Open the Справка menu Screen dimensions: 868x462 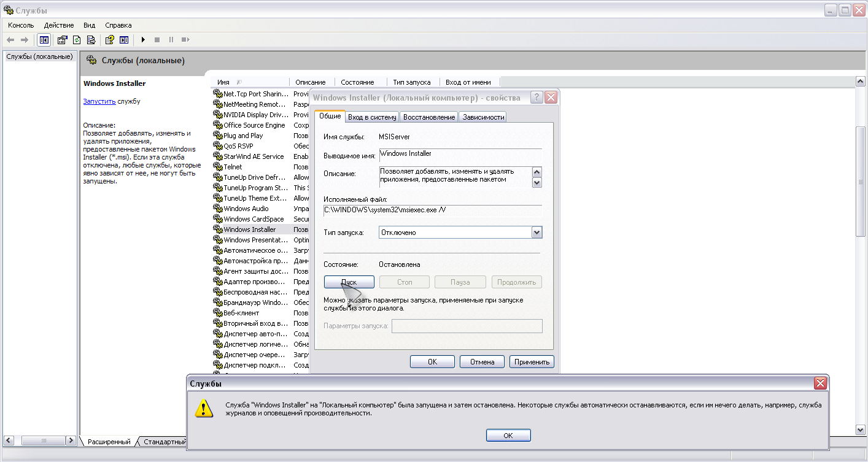(118, 25)
